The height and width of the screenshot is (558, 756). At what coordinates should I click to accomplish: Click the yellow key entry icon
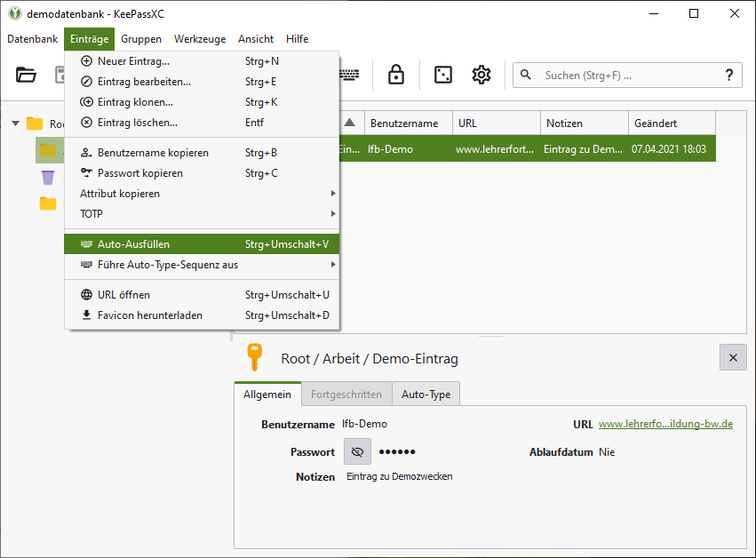[x=255, y=357]
